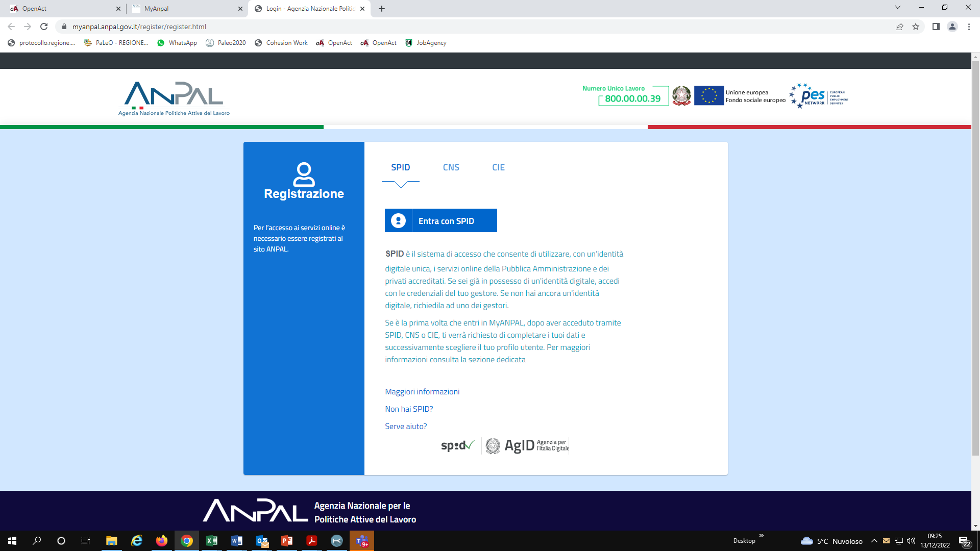Go forward to next page
Image resolution: width=980 pixels, height=551 pixels.
click(x=28, y=27)
